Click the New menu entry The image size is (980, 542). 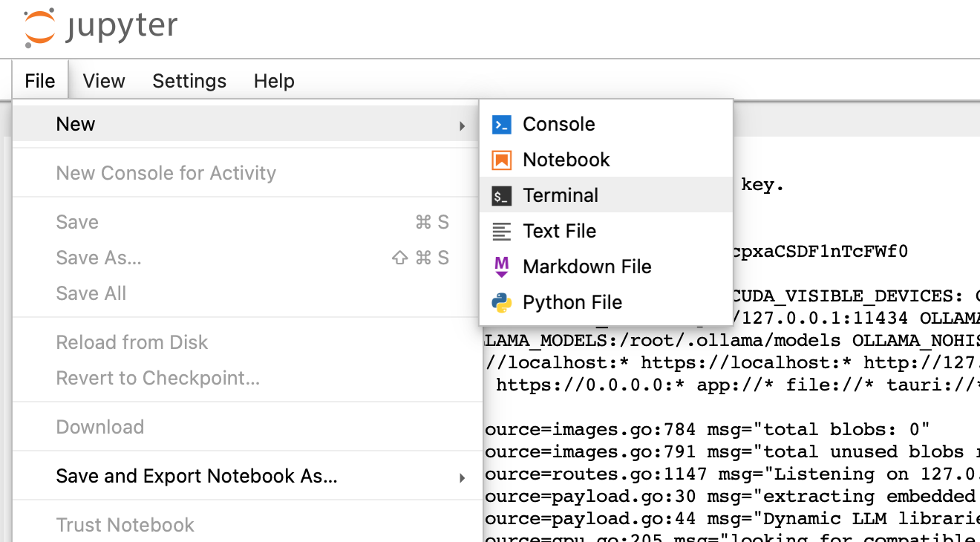[76, 124]
